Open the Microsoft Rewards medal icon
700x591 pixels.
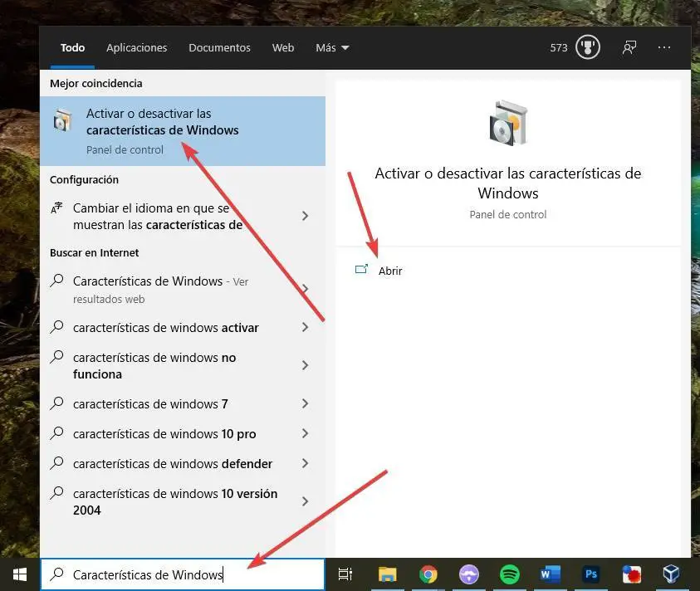[x=588, y=47]
